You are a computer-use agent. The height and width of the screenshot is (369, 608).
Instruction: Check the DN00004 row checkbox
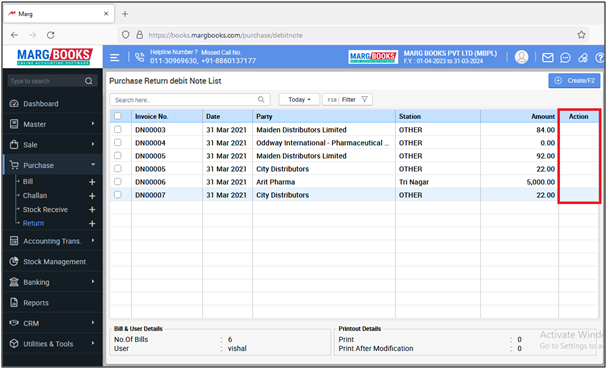pyautogui.click(x=118, y=143)
